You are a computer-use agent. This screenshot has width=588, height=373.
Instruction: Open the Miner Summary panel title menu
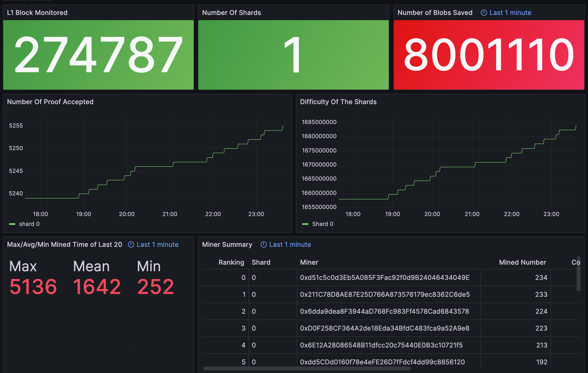(227, 244)
